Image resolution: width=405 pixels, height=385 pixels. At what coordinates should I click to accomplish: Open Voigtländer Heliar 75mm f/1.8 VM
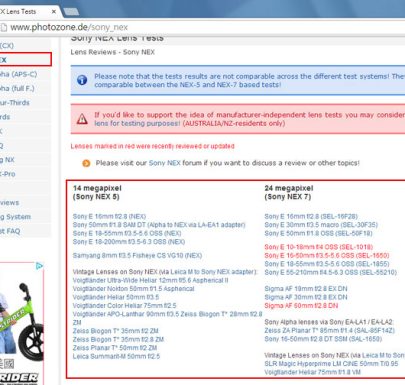pyautogui.click(x=313, y=372)
